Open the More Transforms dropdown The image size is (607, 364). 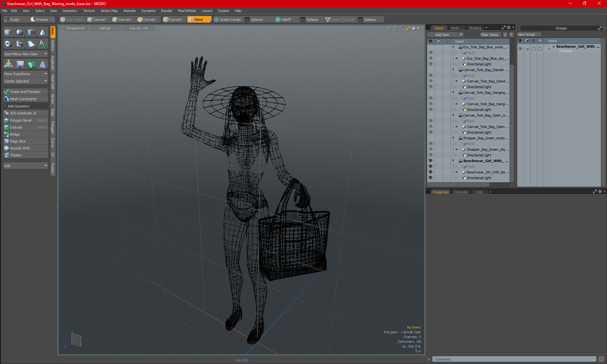[25, 74]
